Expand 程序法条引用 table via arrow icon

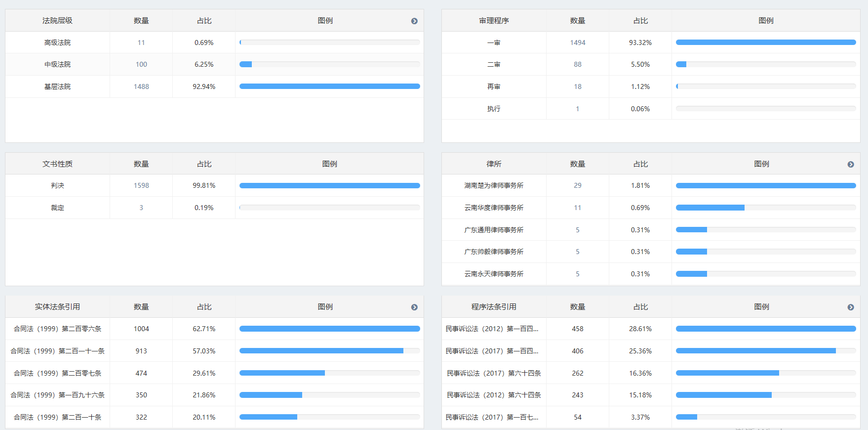point(851,307)
